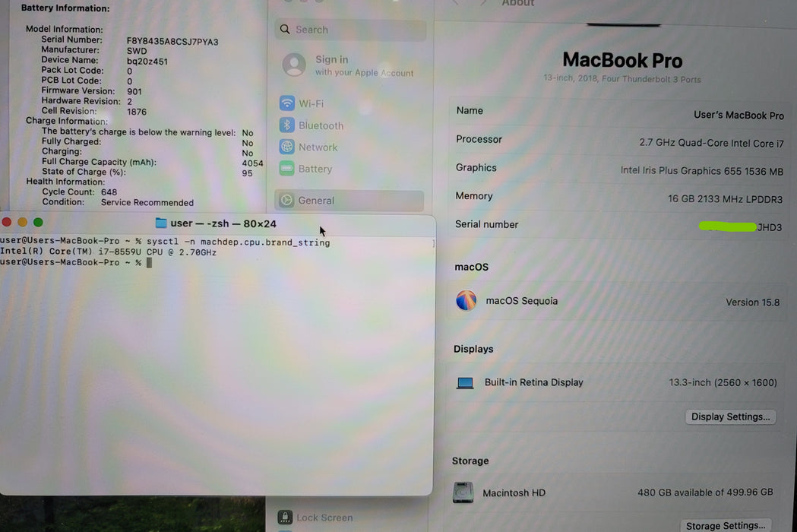Click the Cycle Count 648 entry

79,192
